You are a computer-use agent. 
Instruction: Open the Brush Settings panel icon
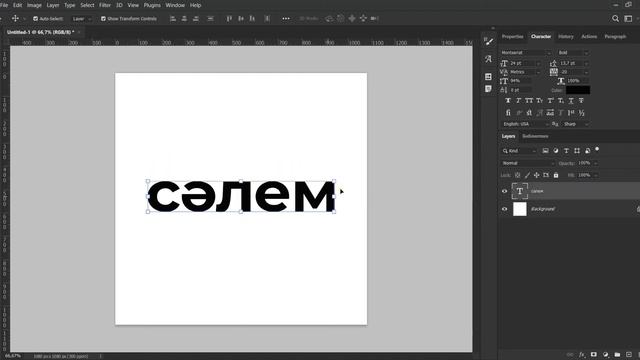coord(488,41)
